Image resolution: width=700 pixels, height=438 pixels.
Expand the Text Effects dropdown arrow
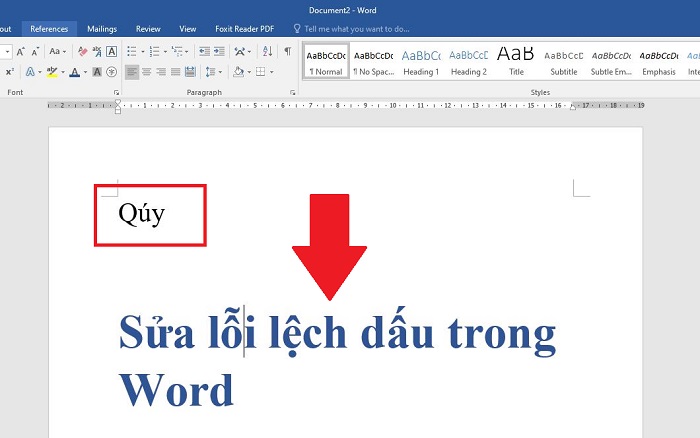40,72
